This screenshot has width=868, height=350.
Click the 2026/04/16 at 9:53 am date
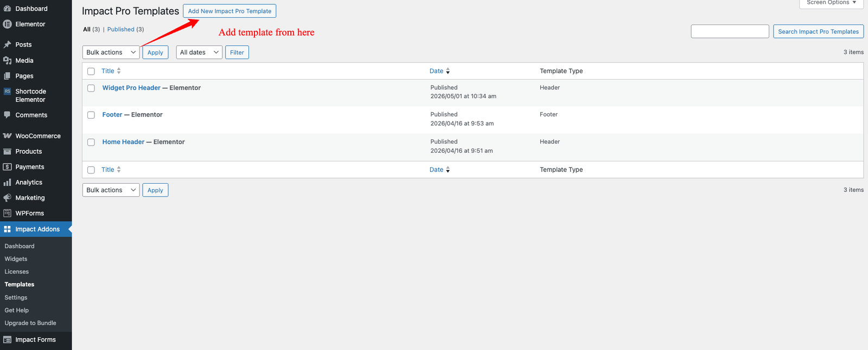click(462, 124)
